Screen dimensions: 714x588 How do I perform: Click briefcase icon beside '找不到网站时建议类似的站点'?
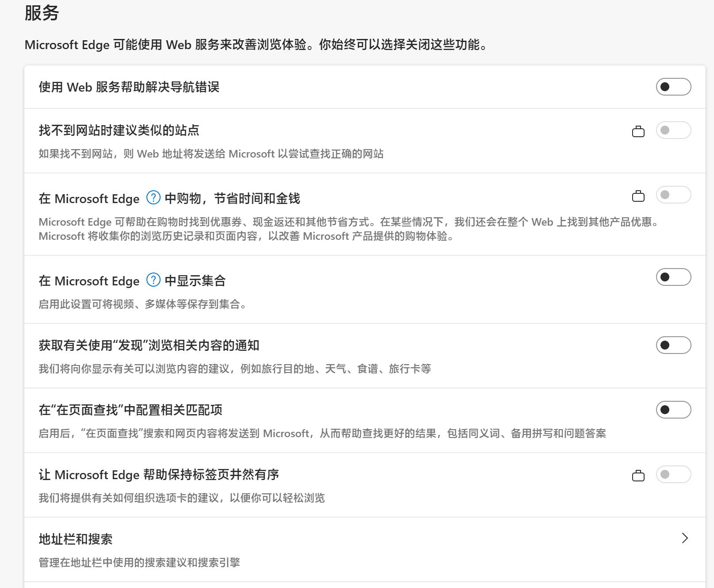(638, 131)
